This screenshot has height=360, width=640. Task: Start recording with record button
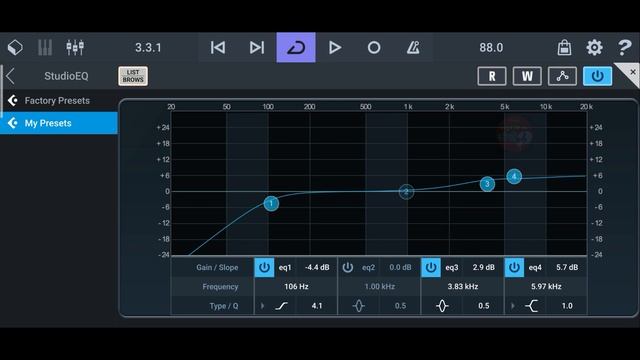(374, 47)
